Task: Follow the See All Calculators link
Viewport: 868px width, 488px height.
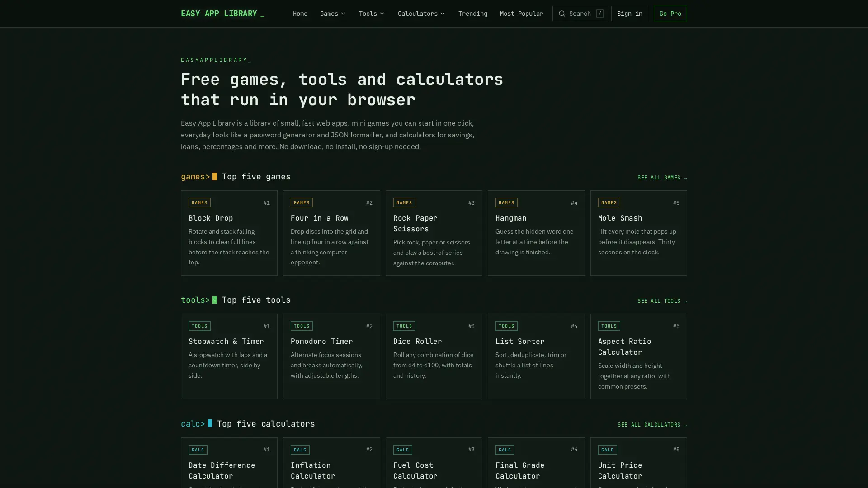Action: point(652,425)
